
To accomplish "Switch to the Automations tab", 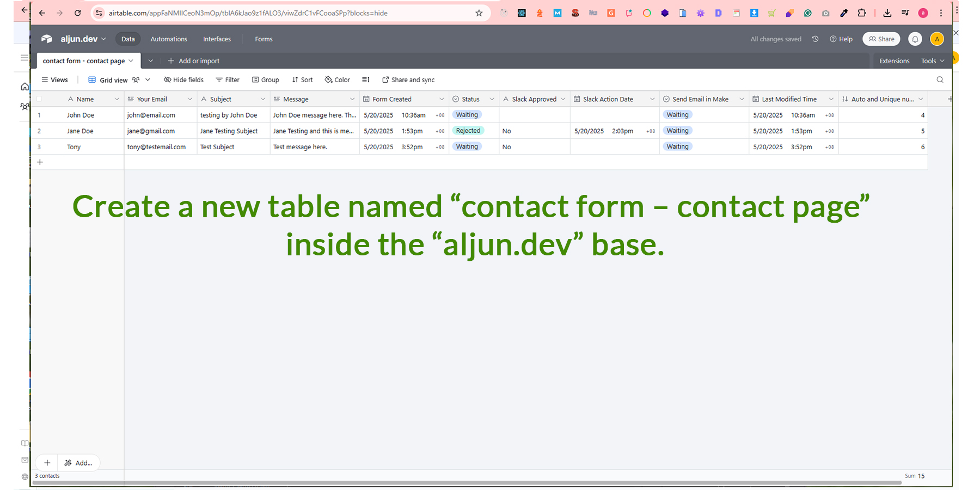I will coord(169,39).
